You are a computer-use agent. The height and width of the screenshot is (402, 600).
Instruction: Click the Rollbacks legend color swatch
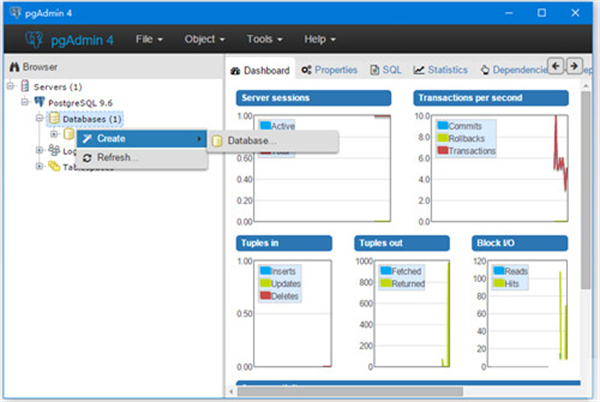tap(443, 138)
